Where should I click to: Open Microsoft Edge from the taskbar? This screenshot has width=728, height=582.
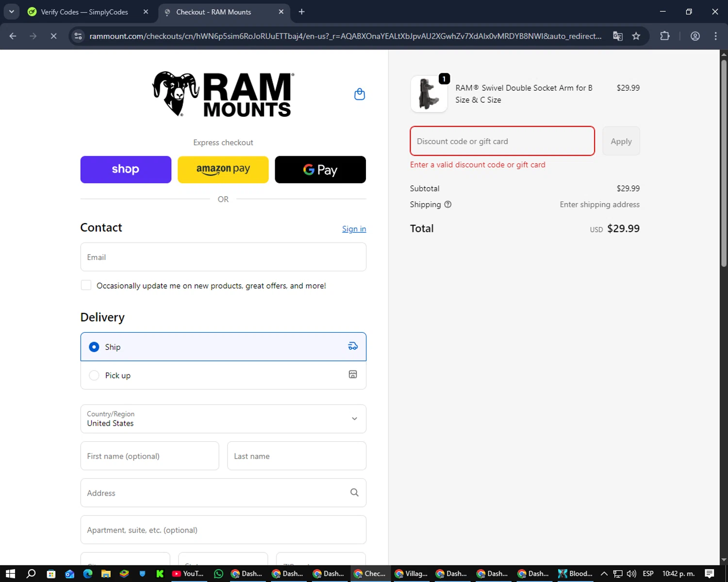[88, 574]
